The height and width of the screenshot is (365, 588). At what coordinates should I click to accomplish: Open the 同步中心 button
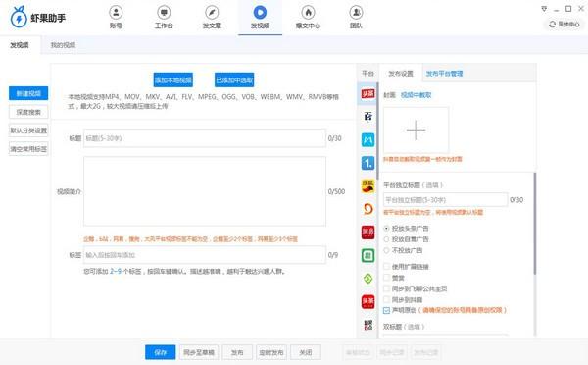[563, 25]
